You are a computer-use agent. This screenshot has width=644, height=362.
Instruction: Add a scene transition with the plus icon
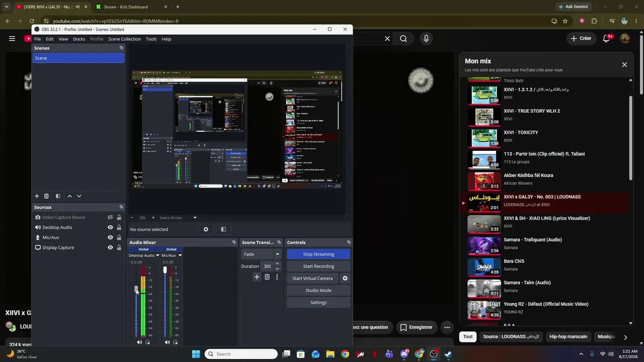(257, 277)
